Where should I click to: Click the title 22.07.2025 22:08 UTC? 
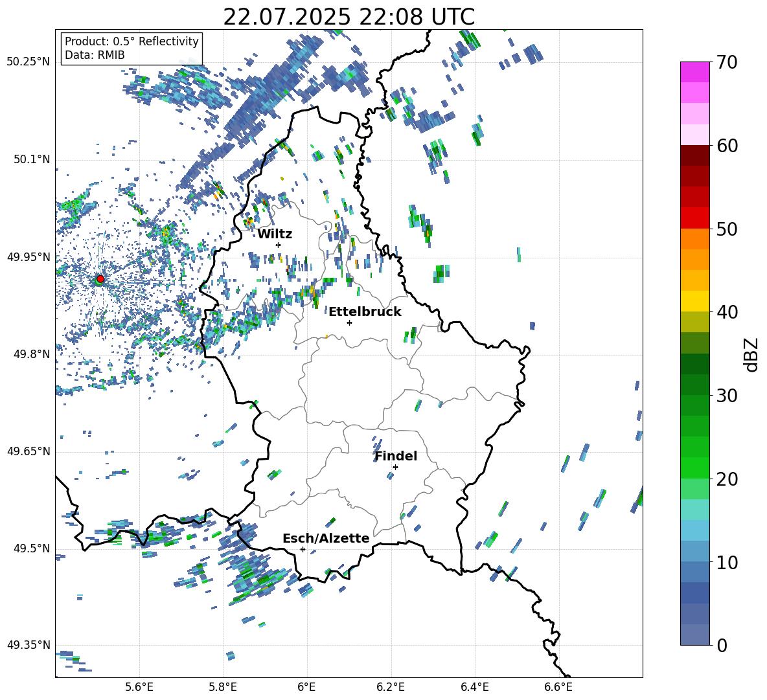click(x=349, y=17)
